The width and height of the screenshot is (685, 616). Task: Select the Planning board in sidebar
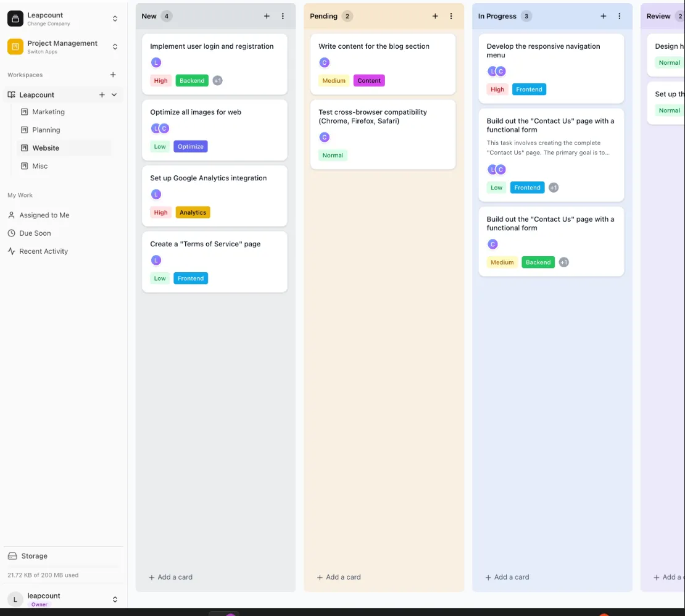(46, 130)
